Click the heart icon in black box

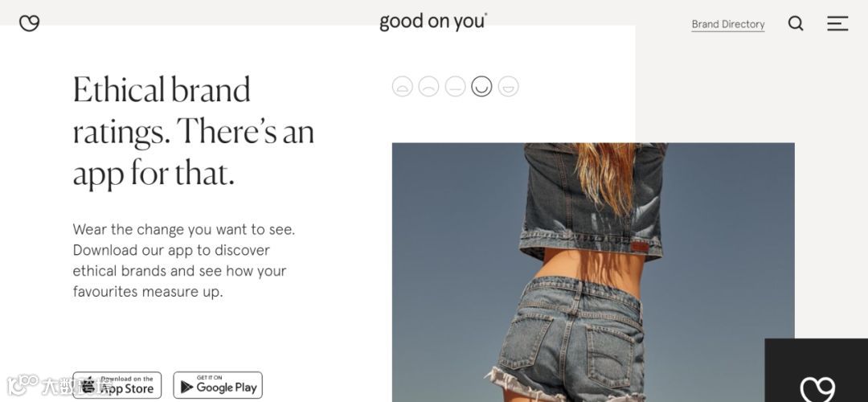817,388
